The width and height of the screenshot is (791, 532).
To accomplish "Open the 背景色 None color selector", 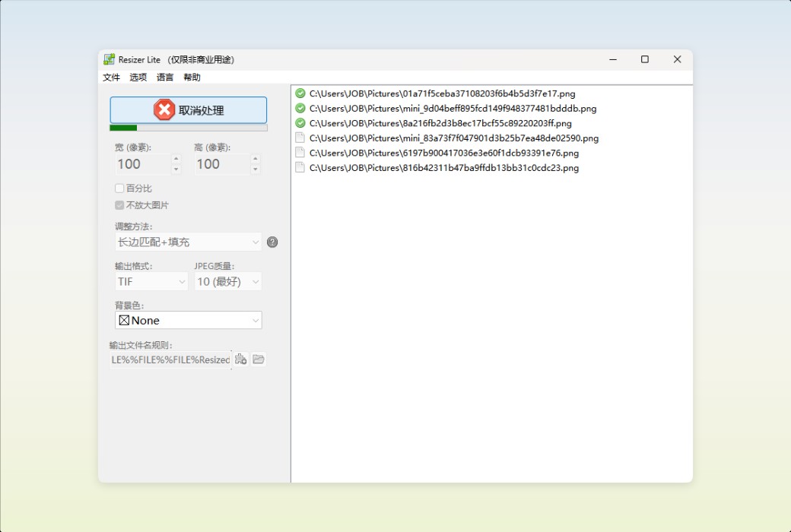I will (188, 320).
